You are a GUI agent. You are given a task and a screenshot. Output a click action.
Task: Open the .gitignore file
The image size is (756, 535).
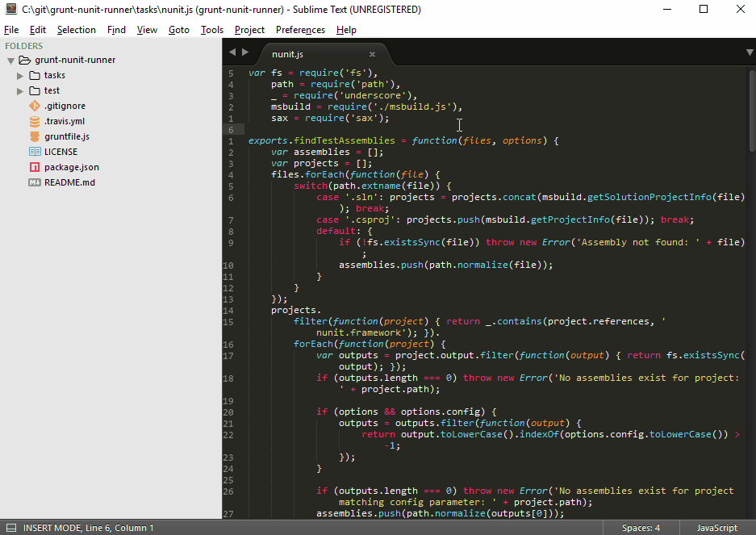click(65, 107)
